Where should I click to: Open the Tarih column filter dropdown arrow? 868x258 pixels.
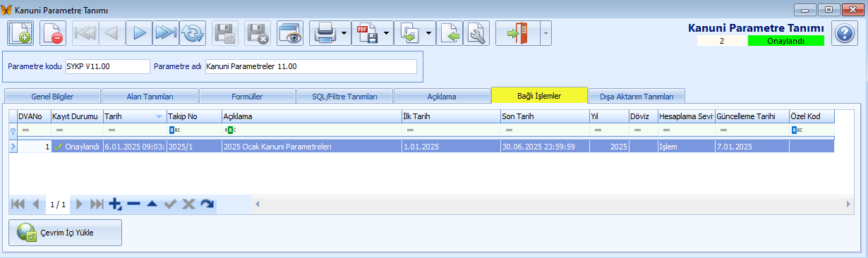[159, 116]
